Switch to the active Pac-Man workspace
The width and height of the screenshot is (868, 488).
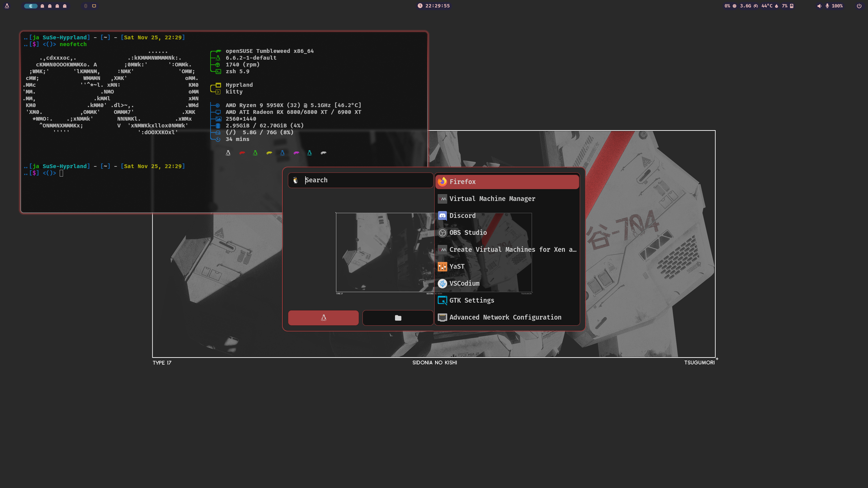coord(31,6)
